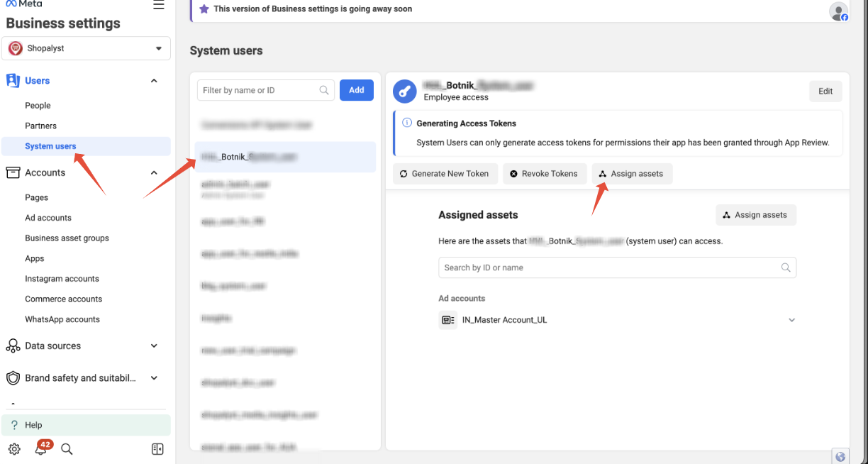Open settings gear at bottom left

[x=14, y=449]
